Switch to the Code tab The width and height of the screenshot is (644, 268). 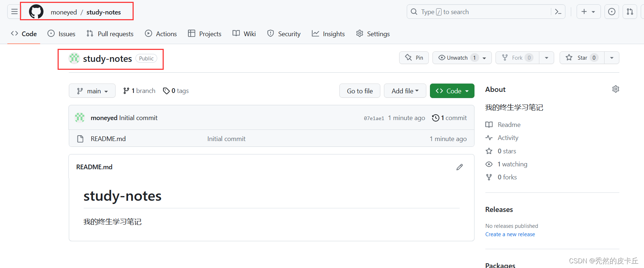24,34
